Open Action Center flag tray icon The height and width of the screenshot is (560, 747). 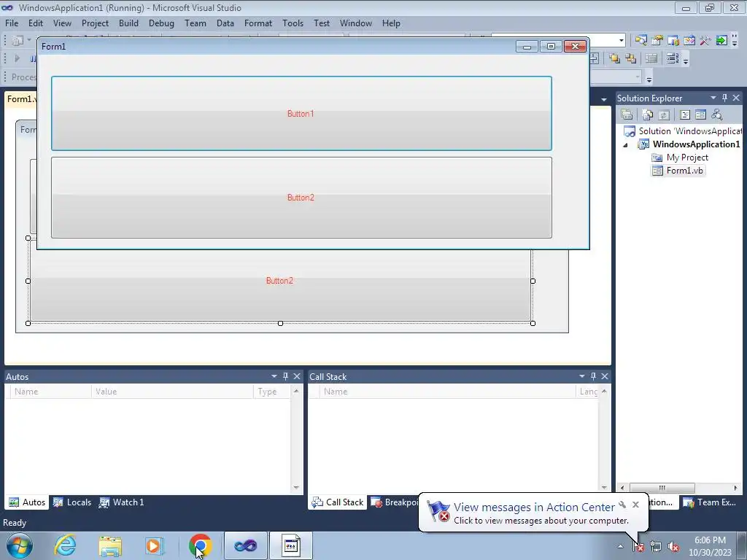coord(638,547)
